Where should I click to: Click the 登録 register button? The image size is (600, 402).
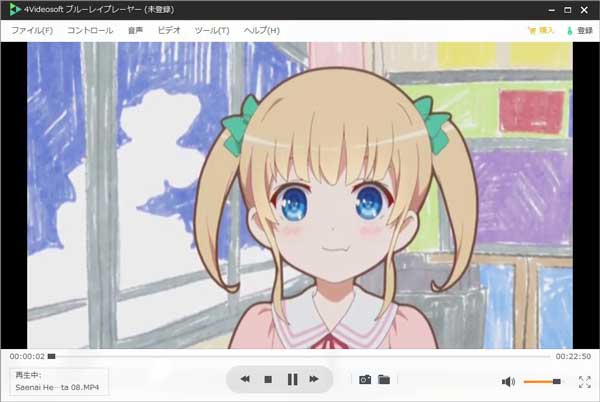pyautogui.click(x=580, y=31)
